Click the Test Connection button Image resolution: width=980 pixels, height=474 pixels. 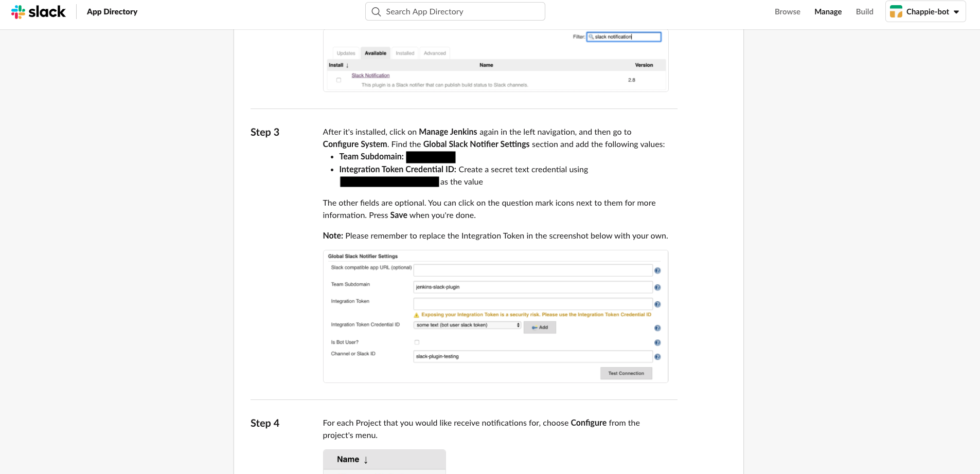[626, 373]
